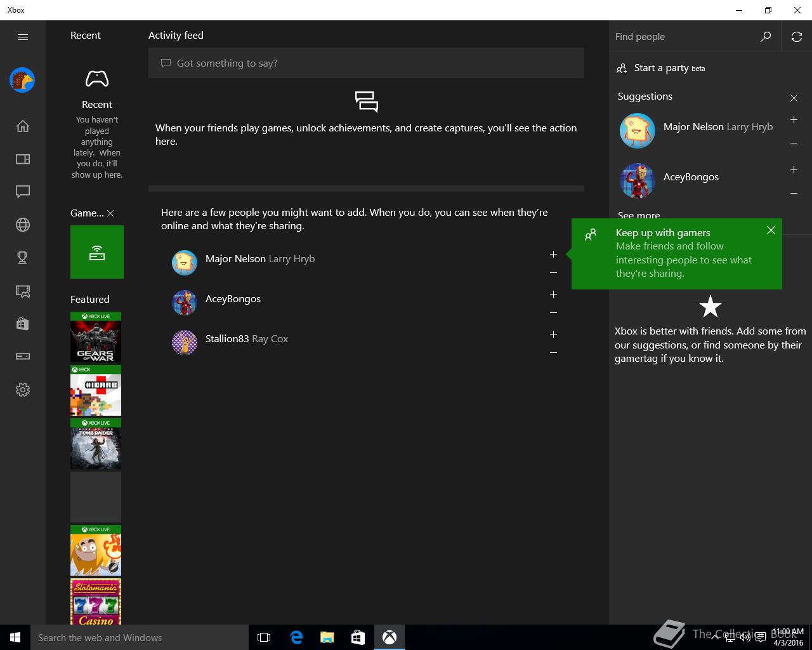Open Game DVR captures icon

[23, 291]
